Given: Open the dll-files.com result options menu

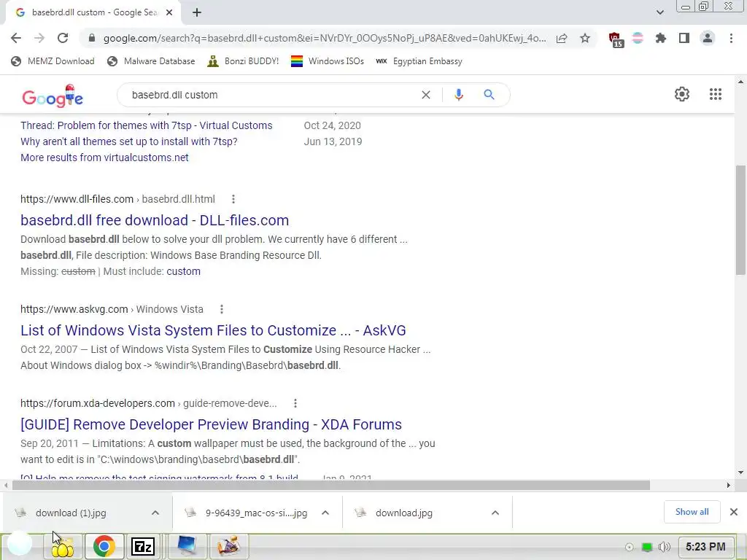Looking at the screenshot, I should pos(233,199).
